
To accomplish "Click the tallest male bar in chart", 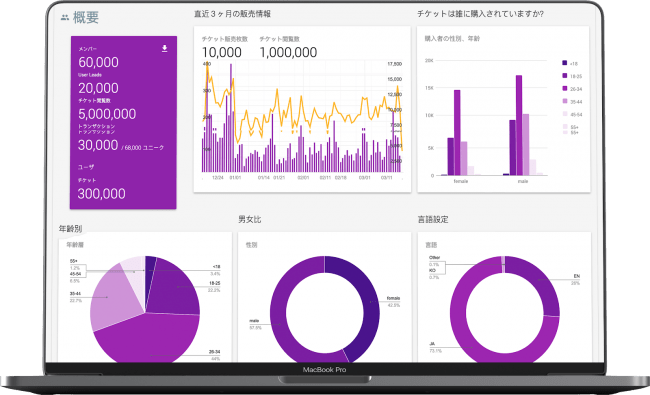I will pos(519,125).
